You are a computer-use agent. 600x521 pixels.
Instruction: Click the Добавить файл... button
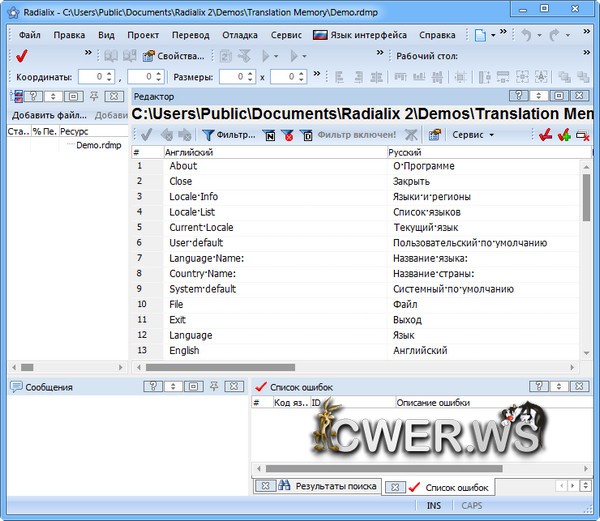click(x=48, y=115)
